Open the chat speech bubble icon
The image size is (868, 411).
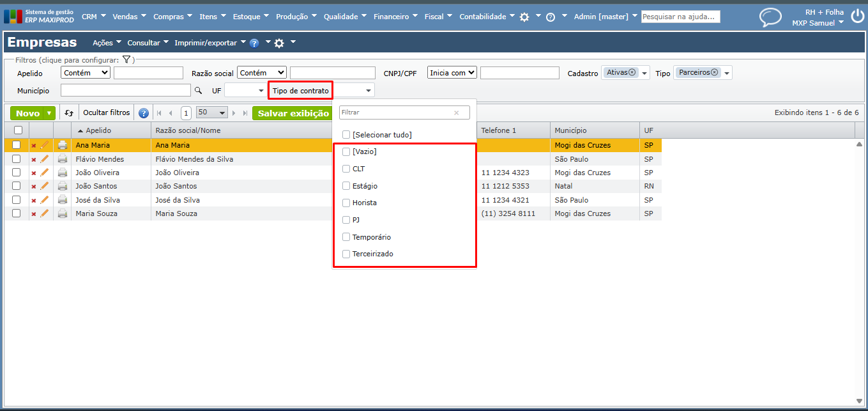tap(770, 17)
